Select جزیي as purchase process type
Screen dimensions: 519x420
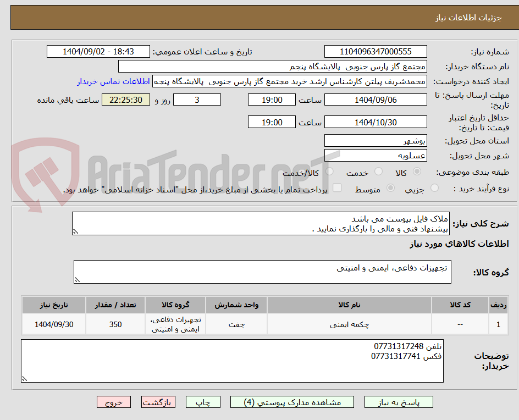tap(434, 187)
